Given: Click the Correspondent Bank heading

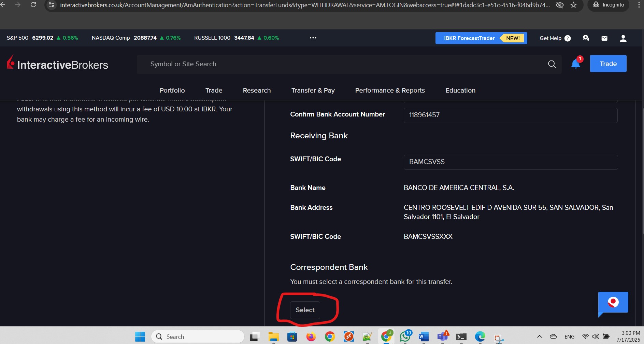Looking at the screenshot, I should (329, 267).
